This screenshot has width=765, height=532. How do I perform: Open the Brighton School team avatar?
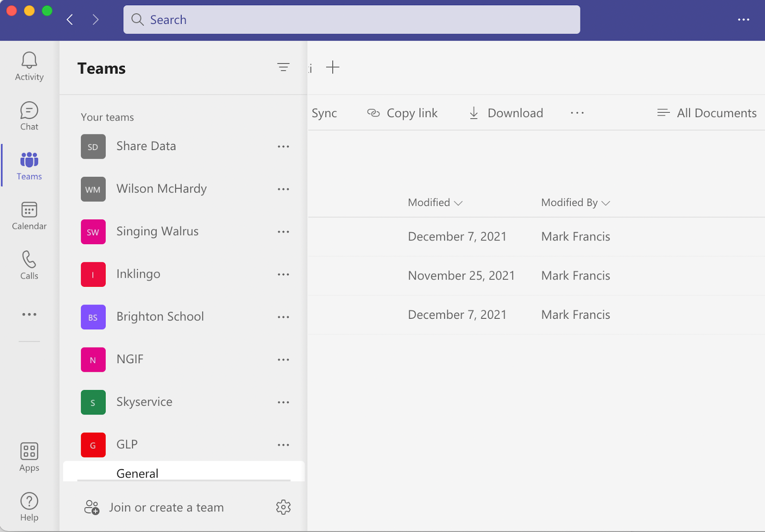[93, 317]
